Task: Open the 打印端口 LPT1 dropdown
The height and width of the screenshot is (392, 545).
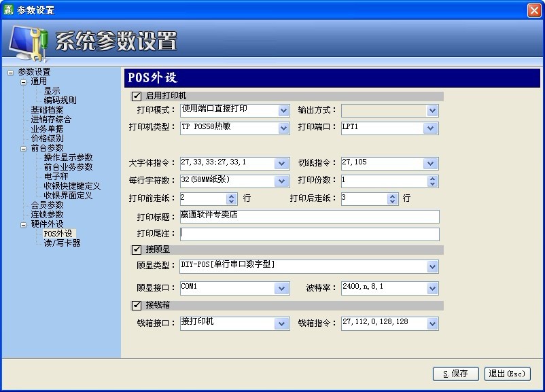Action: tap(430, 128)
